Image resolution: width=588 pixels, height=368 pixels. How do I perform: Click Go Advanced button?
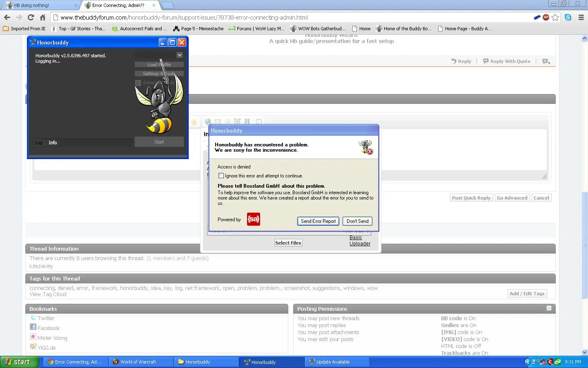[512, 198]
